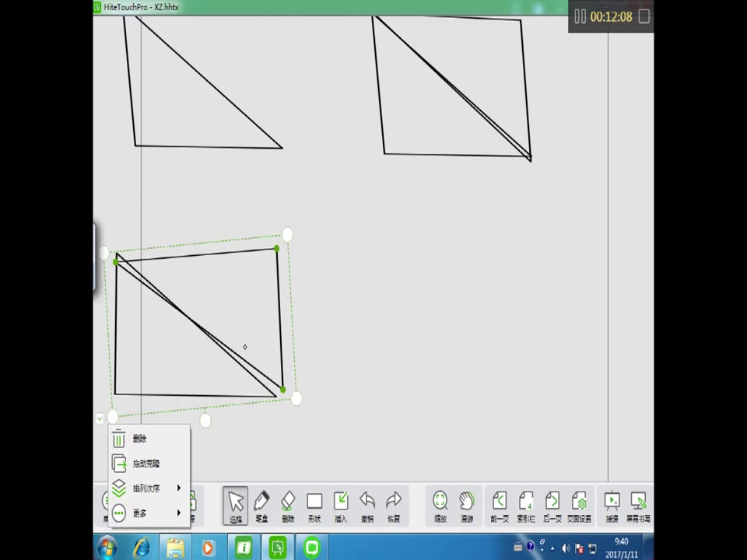Open Internet Explorer from the taskbar
This screenshot has height=560, width=747.
(142, 548)
